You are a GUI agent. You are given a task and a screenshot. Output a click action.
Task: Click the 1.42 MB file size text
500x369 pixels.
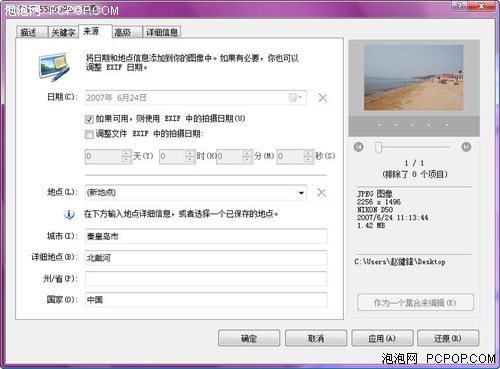371,226
